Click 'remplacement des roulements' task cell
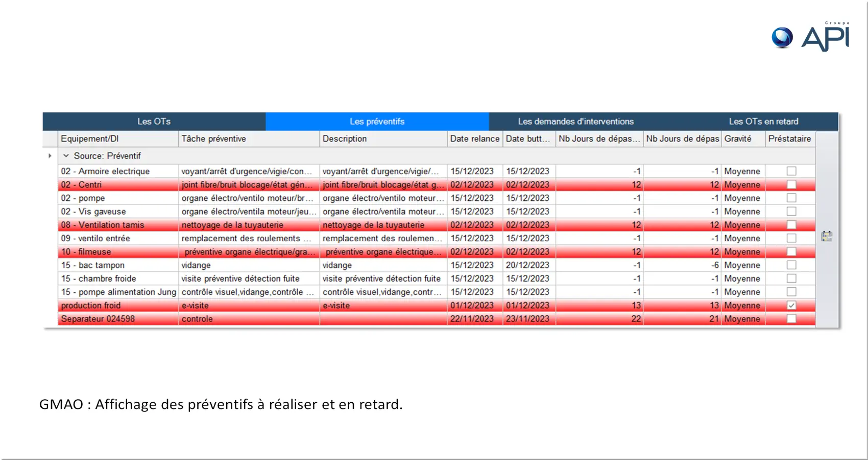The height and width of the screenshot is (460, 868). 249,238
